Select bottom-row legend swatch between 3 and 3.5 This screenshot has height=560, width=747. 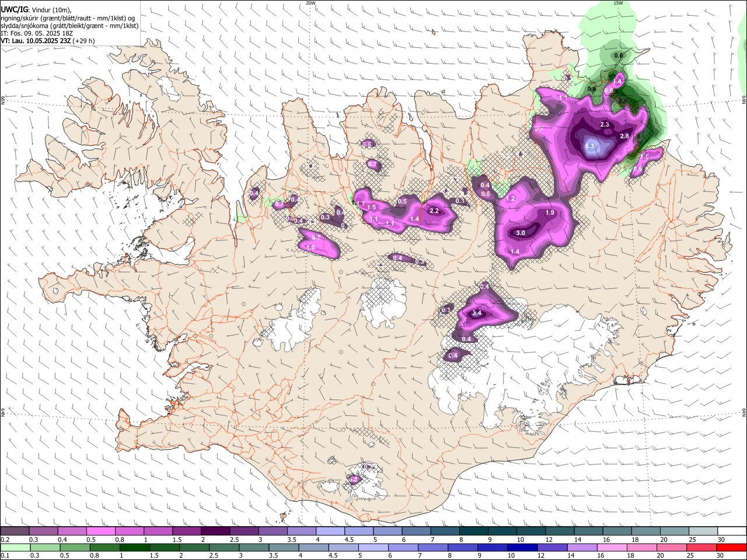pyautogui.click(x=253, y=547)
